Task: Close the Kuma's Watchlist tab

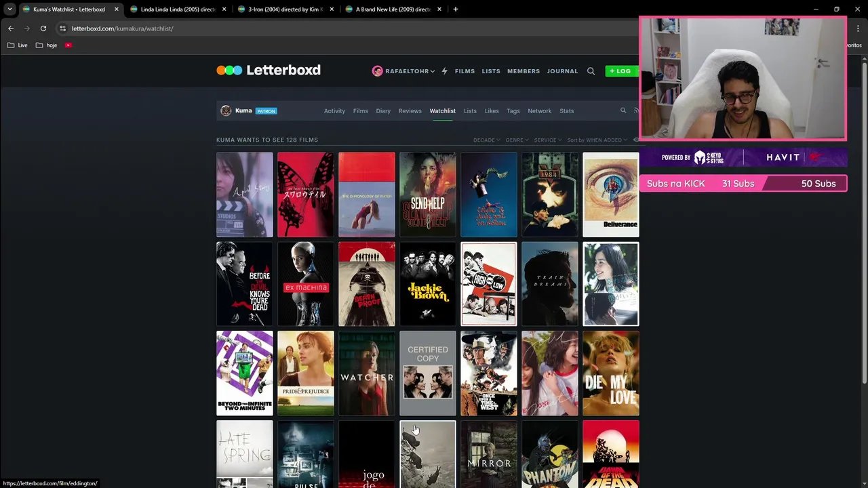Action: (x=117, y=9)
